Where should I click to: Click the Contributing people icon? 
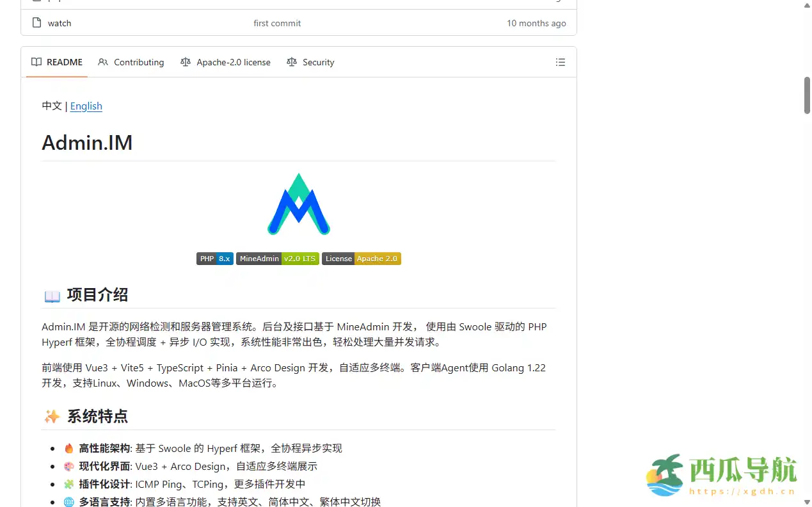pos(103,62)
